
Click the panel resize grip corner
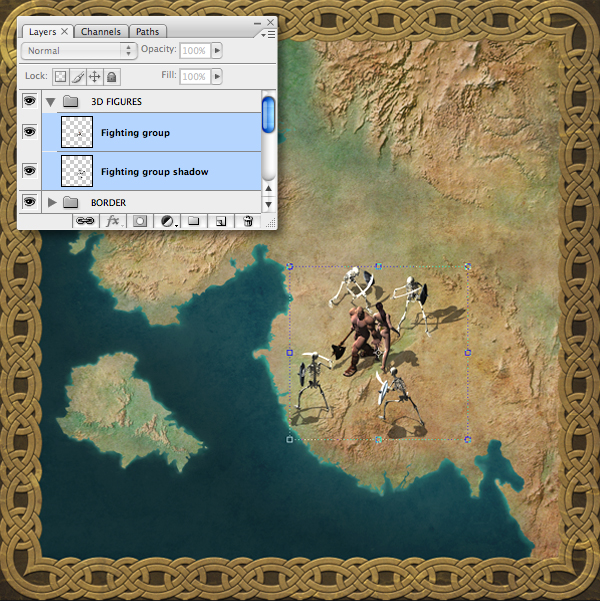click(x=271, y=223)
